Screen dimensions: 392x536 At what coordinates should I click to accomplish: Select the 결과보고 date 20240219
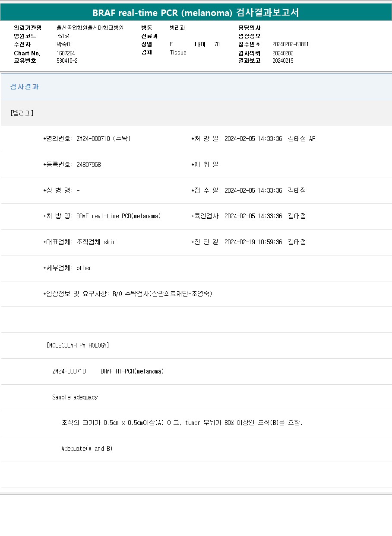[x=283, y=61]
